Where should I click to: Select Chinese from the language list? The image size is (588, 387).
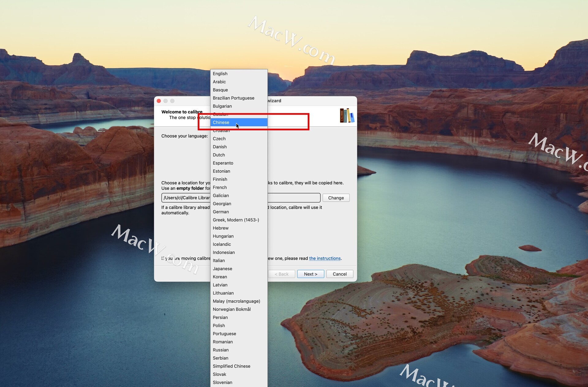click(x=221, y=122)
